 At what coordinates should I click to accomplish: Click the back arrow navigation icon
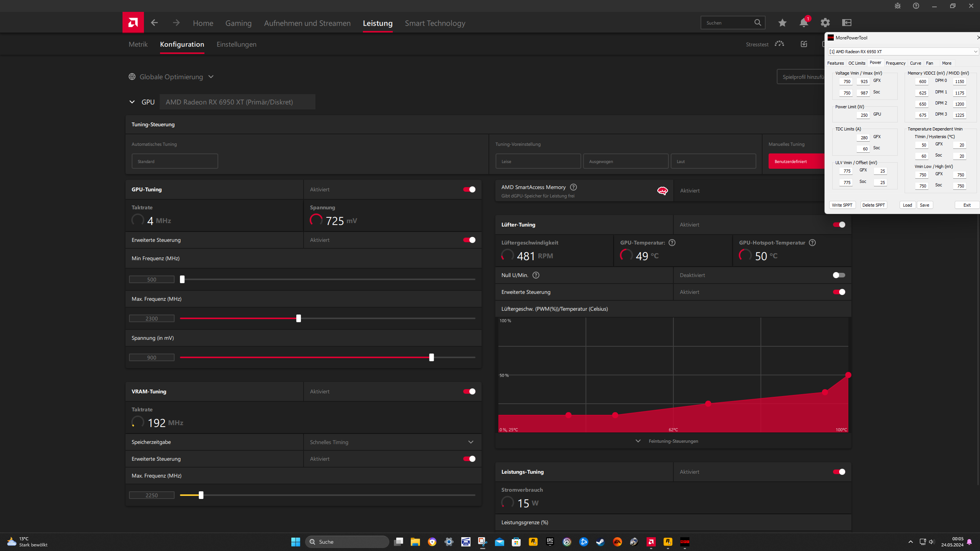pos(154,23)
